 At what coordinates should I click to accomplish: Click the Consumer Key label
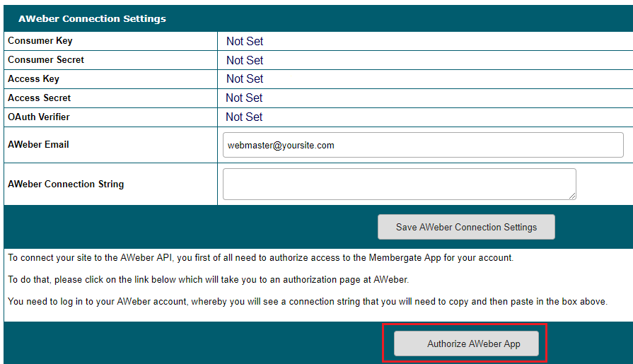(x=40, y=41)
